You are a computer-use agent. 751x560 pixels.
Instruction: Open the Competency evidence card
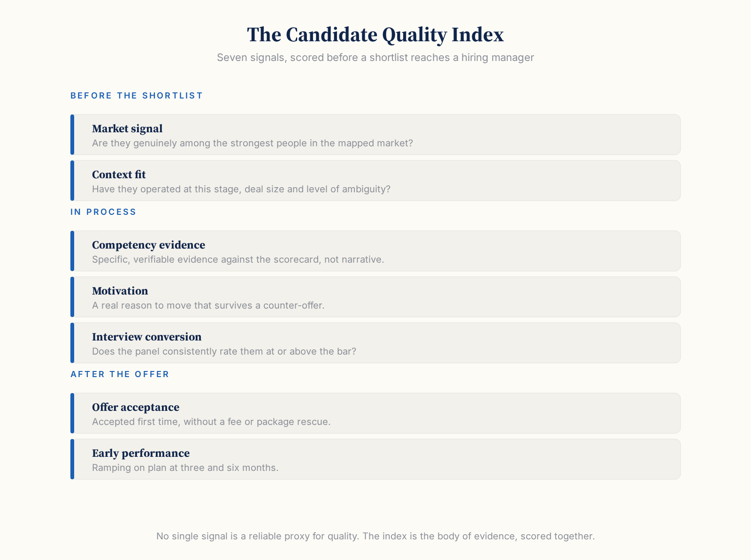(375, 251)
